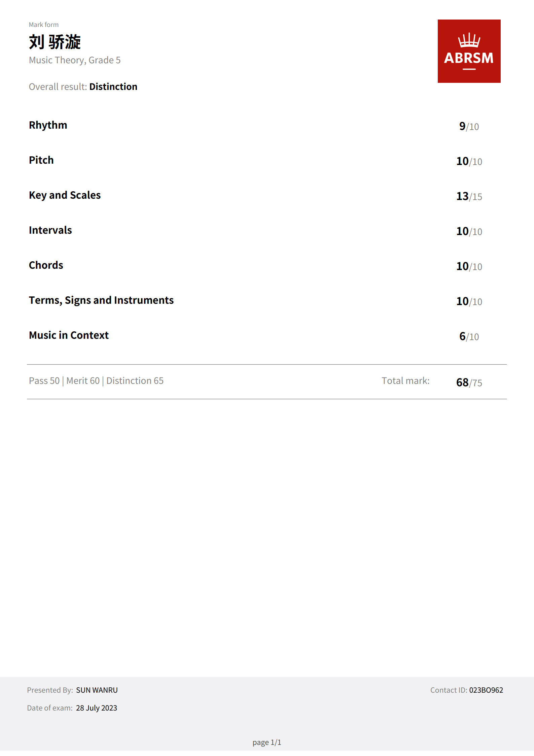Click 'Terms, Signs and Instruments' label
534x756 pixels.
101,300
